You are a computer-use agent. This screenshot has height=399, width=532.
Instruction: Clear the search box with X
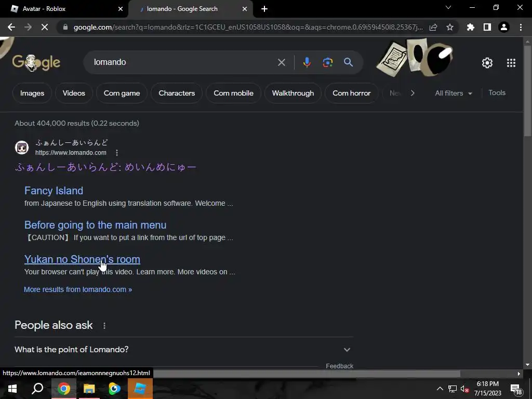coord(282,62)
